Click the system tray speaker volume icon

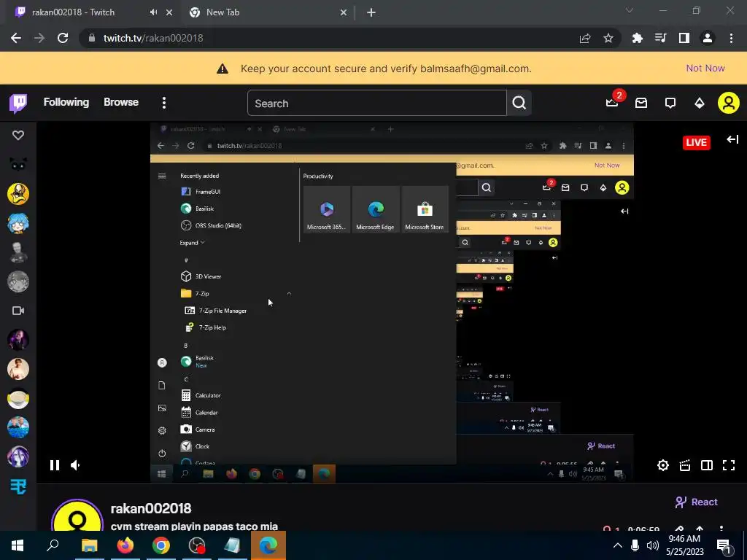tap(652, 545)
